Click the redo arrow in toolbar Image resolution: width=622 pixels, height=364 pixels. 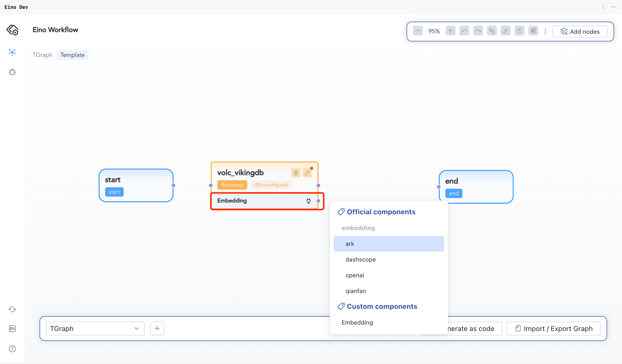(478, 31)
